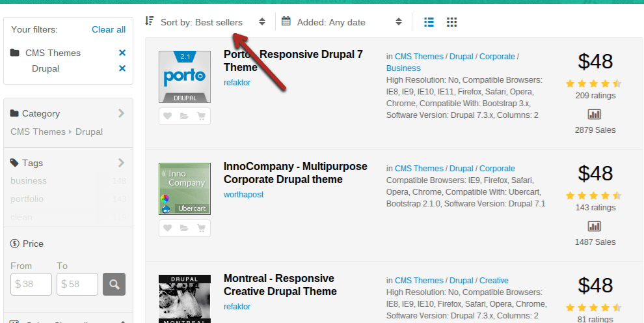Select the business tag

point(29,181)
